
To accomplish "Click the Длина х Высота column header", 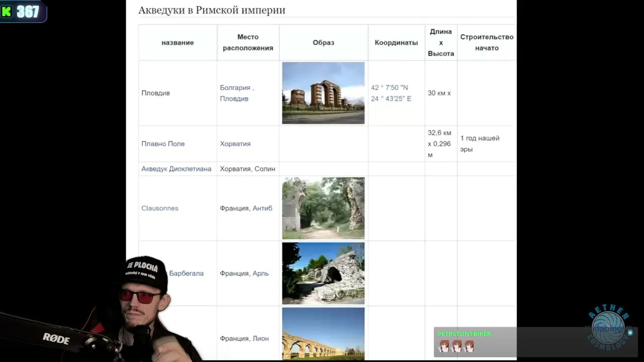I will pyautogui.click(x=441, y=43).
